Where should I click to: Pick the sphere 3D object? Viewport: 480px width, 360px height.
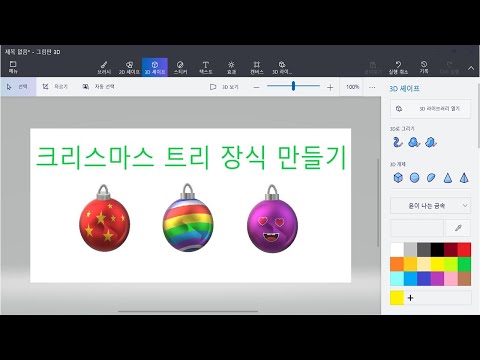pos(414,178)
